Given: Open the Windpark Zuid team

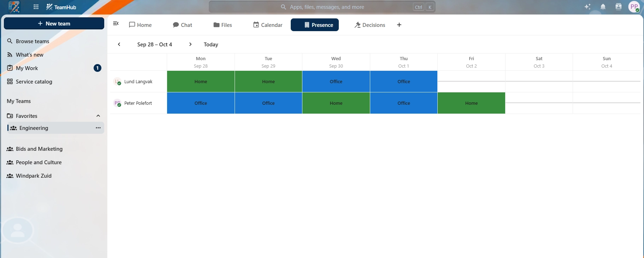Looking at the screenshot, I should tap(54, 176).
